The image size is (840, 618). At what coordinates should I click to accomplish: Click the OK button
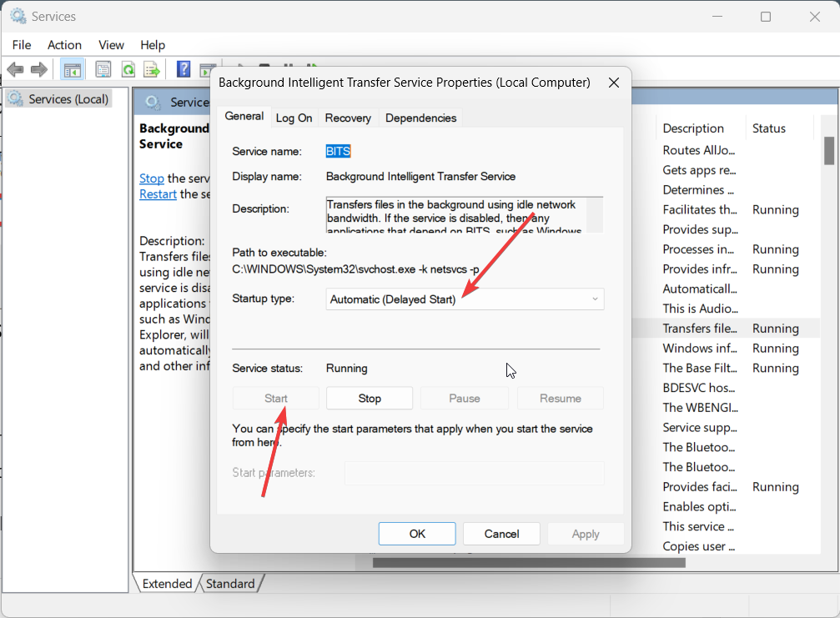tap(417, 534)
